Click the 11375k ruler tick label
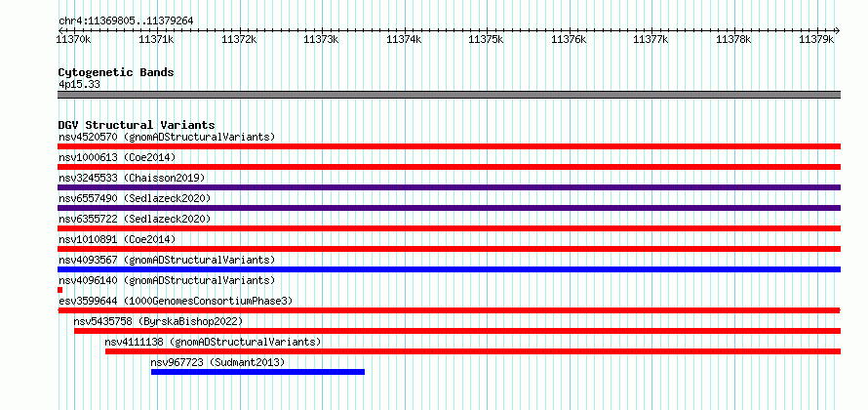 [486, 39]
